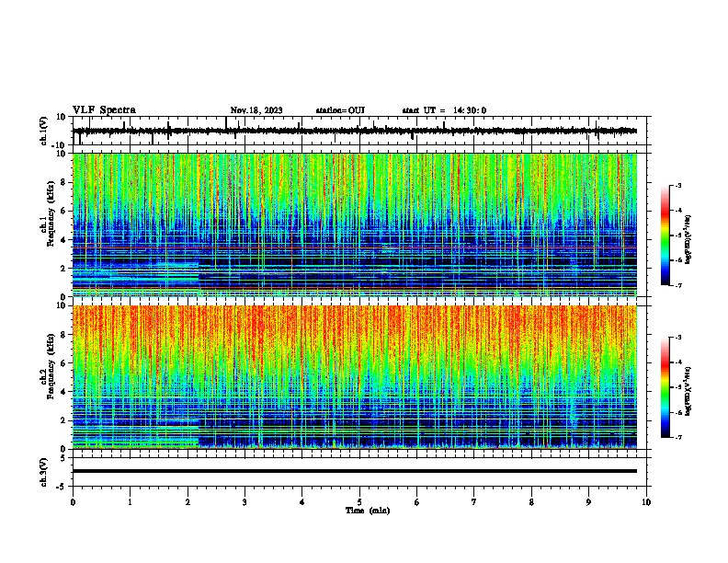The height and width of the screenshot is (563, 728).
Task: Click the "-3" tick on ch.2 colorbar
Action: click(x=677, y=338)
